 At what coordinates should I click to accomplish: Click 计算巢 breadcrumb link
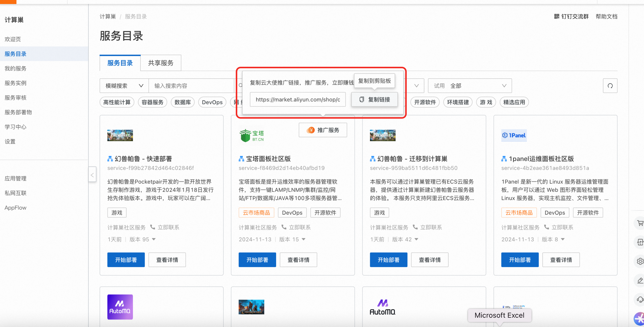click(x=108, y=17)
